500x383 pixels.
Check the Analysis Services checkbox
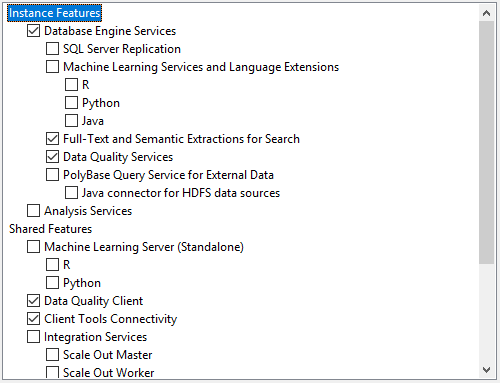coord(33,211)
